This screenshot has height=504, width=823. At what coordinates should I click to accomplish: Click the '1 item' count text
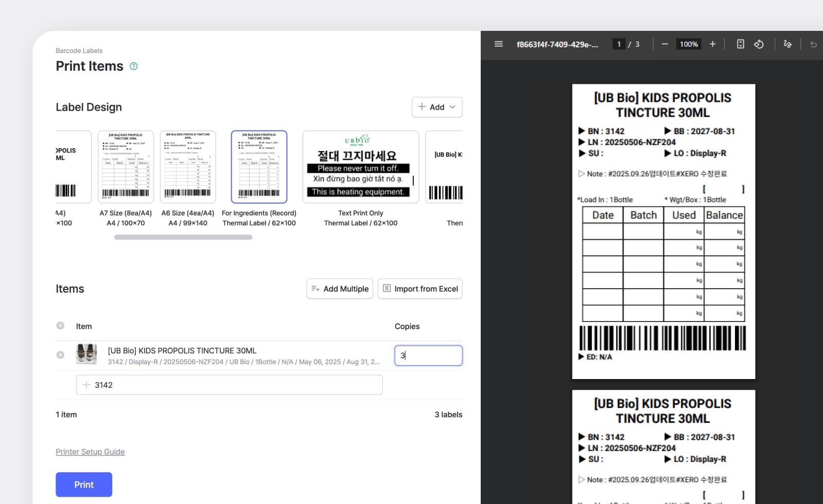[66, 415]
